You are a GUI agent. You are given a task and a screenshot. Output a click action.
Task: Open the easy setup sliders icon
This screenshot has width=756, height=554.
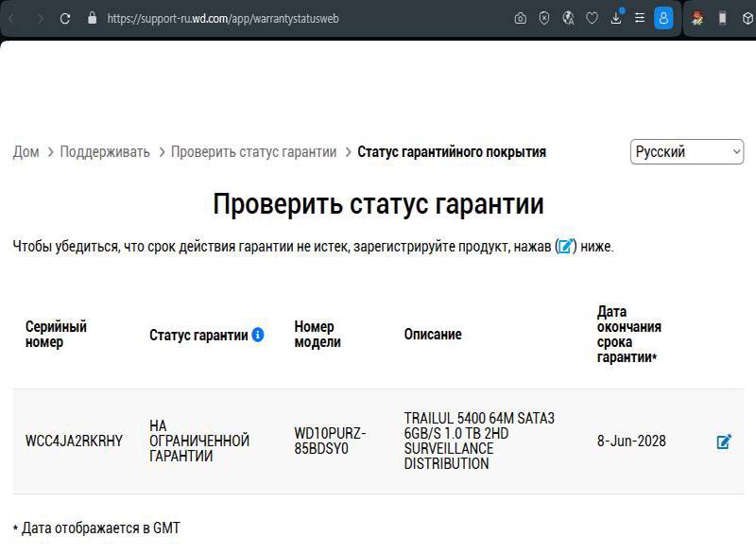tap(640, 18)
